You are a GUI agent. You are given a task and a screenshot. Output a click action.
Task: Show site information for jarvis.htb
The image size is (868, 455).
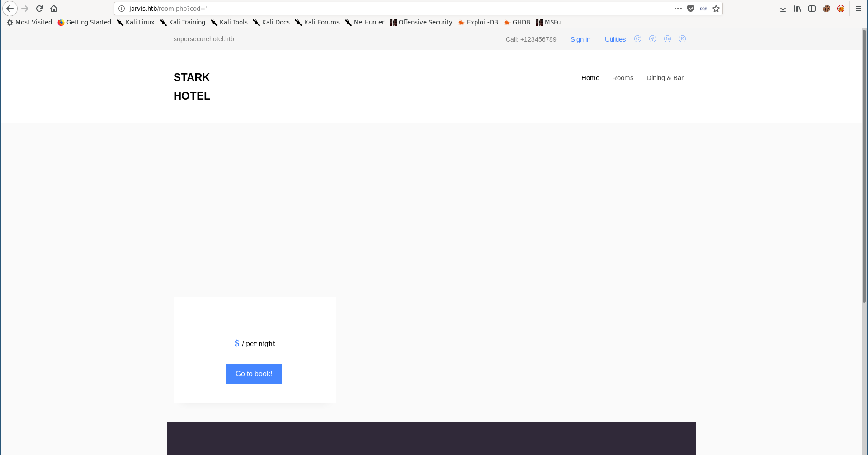[x=122, y=9]
